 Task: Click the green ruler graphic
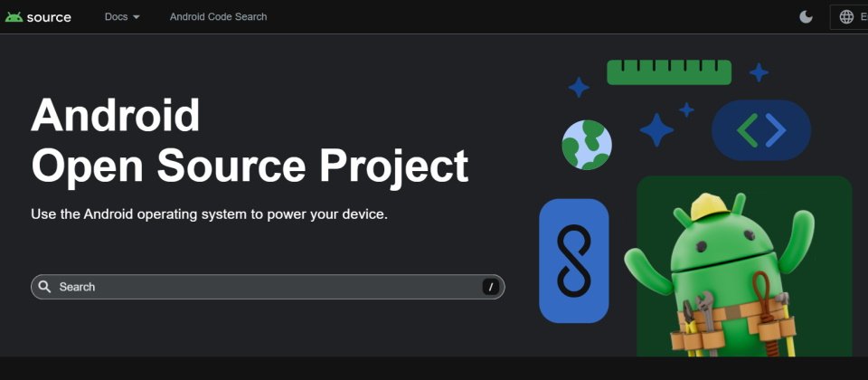click(x=669, y=72)
